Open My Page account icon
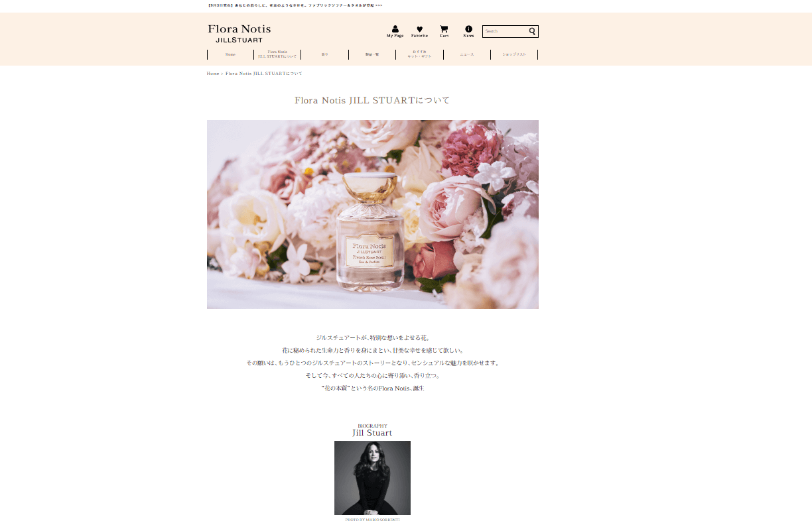The width and height of the screenshot is (812, 531). [x=395, y=31]
